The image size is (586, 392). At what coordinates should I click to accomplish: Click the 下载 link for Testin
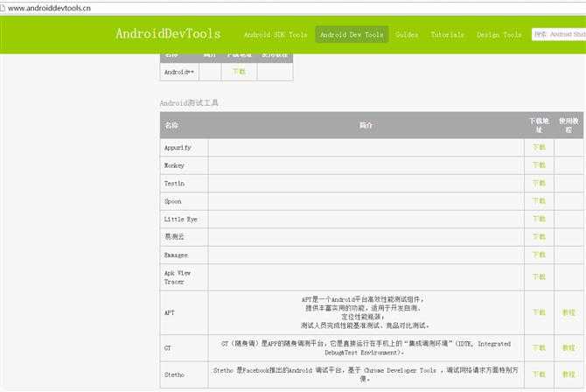pos(539,183)
